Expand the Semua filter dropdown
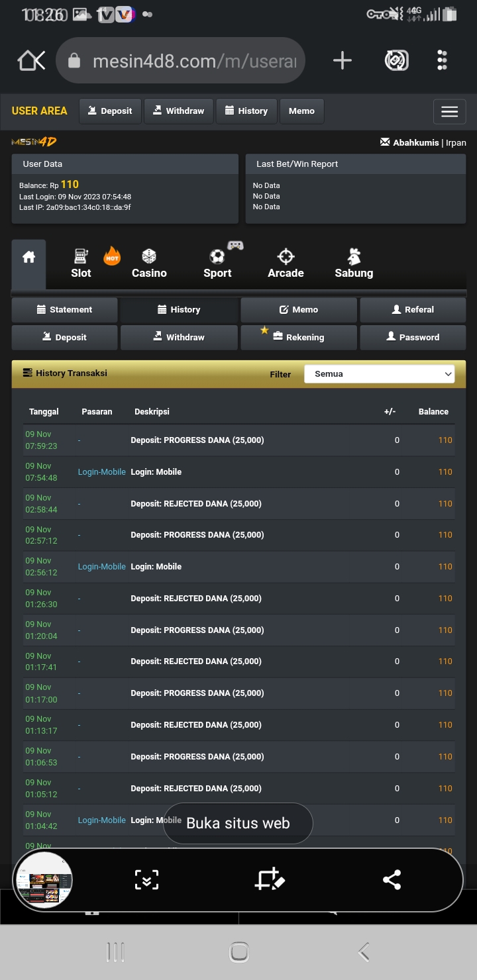The width and height of the screenshot is (477, 980). tap(379, 373)
